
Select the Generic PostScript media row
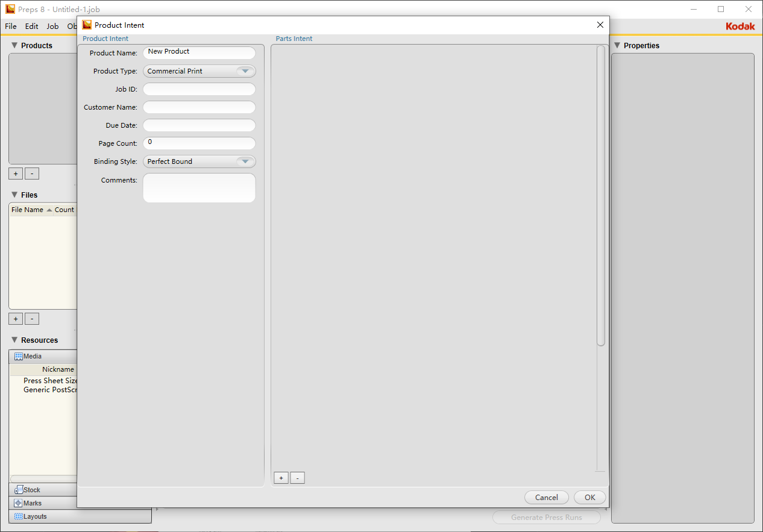click(51, 390)
